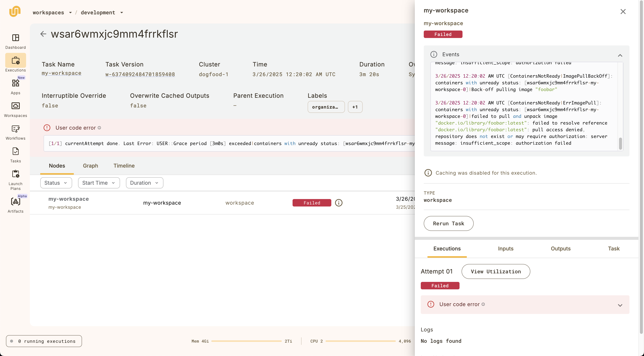
Task: Click the Rerun Task button
Action: [x=448, y=223]
